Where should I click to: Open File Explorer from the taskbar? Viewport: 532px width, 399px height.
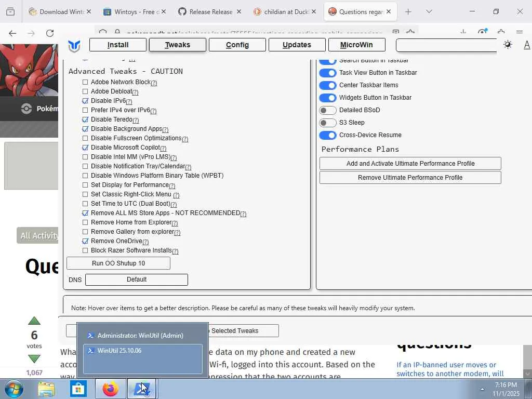pos(46,389)
